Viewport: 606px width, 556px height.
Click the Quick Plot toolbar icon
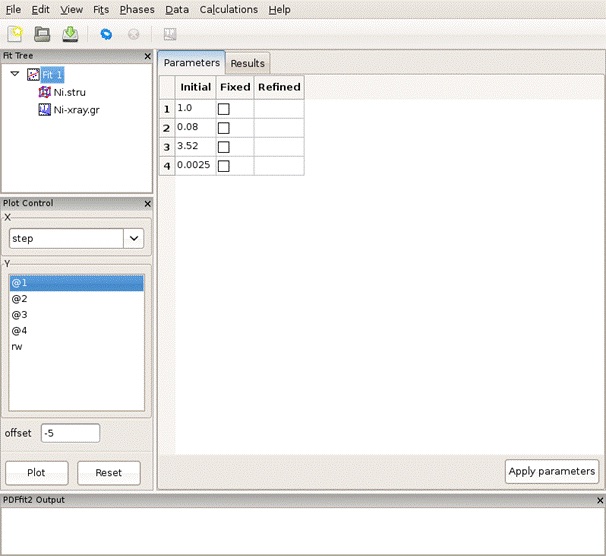(x=170, y=34)
